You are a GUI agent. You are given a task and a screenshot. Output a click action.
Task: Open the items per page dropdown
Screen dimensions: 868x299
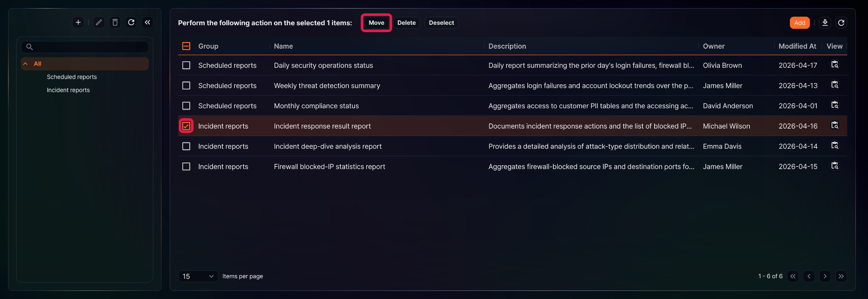[198, 276]
